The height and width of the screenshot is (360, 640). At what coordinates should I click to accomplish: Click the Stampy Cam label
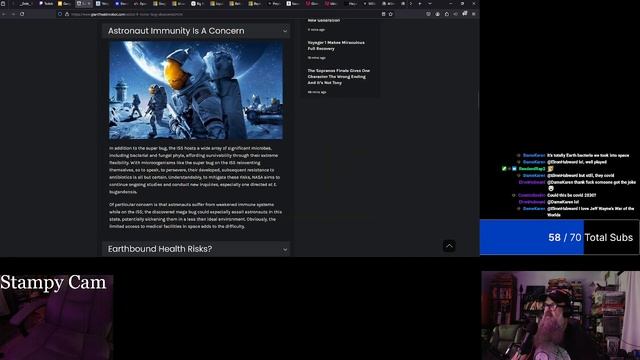click(x=53, y=282)
